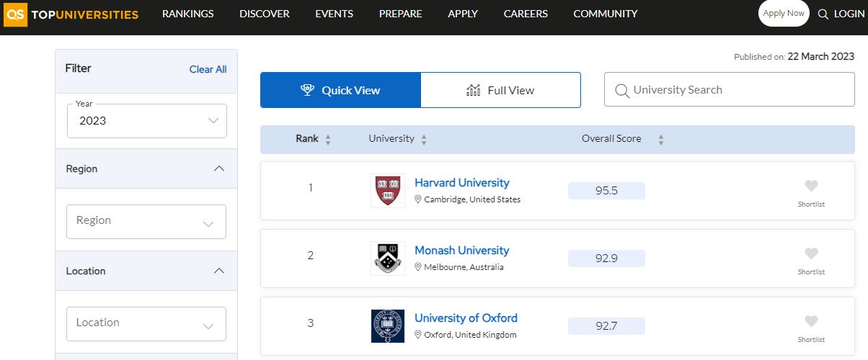Sort by Overall Score column arrows
The height and width of the screenshot is (360, 868).
[x=660, y=140]
